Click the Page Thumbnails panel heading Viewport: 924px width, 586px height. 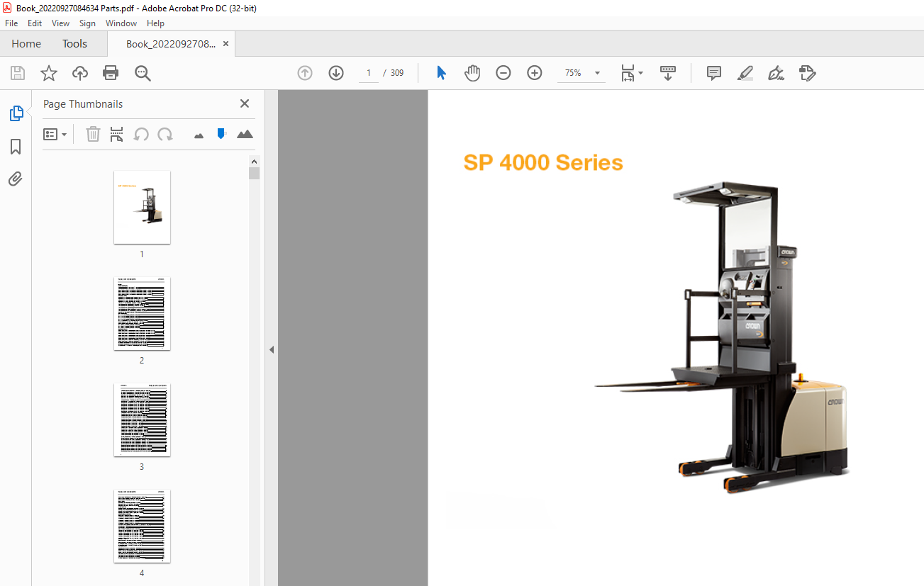coord(83,104)
